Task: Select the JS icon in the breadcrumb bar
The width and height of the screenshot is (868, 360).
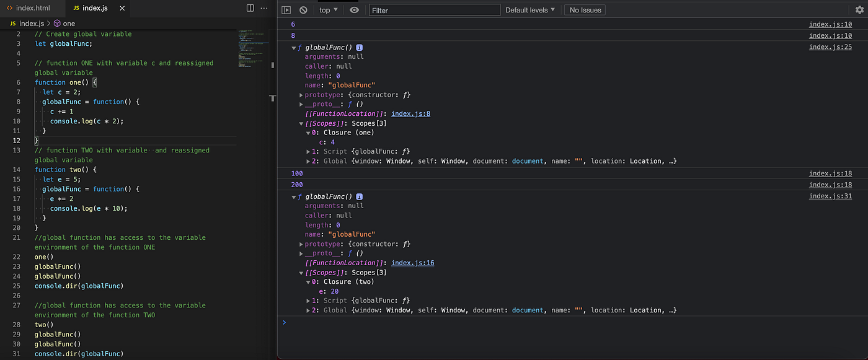Action: pyautogui.click(x=12, y=23)
